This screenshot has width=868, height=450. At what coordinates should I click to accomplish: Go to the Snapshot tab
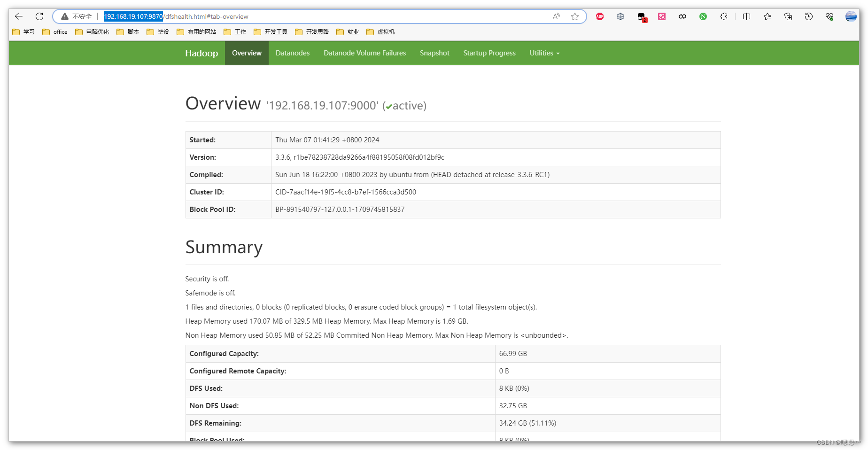pos(434,53)
